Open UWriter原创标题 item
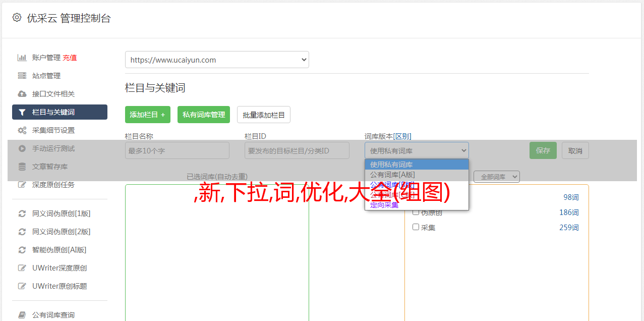Viewport: 644px width, 321px height. coord(60,286)
